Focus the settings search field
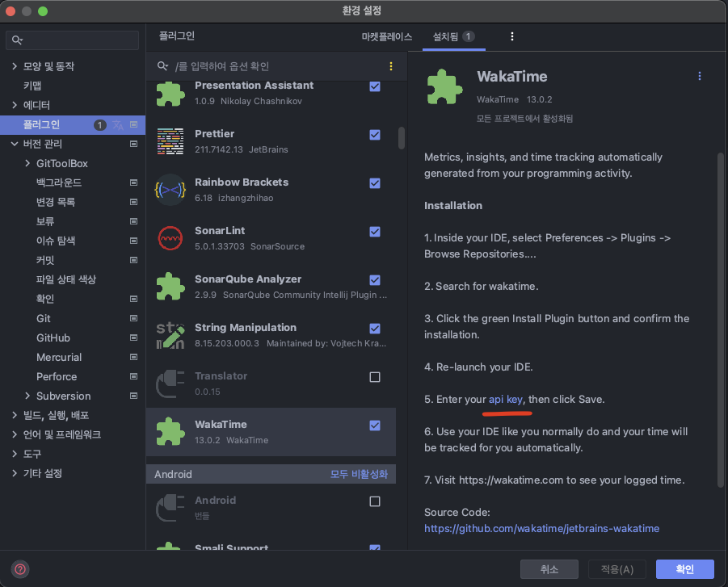The image size is (728, 587). tap(73, 40)
